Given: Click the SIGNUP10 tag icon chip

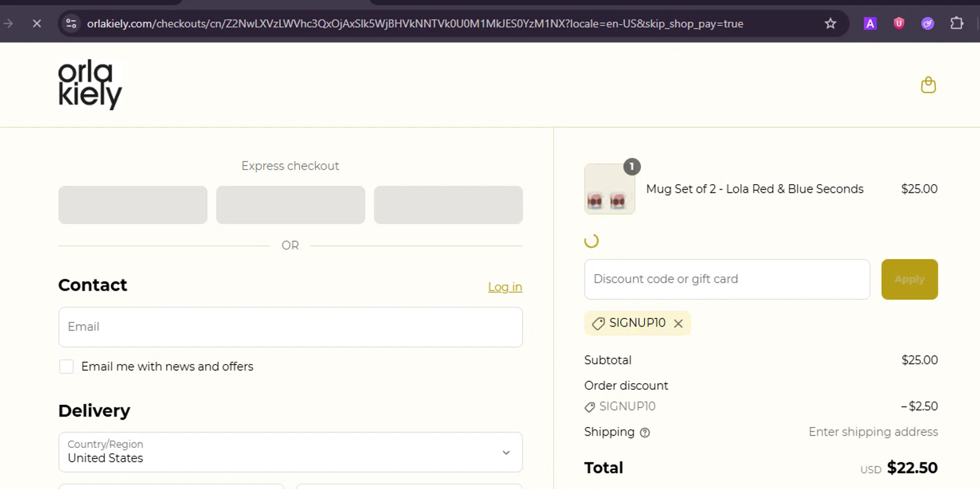Looking at the screenshot, I should [x=638, y=323].
